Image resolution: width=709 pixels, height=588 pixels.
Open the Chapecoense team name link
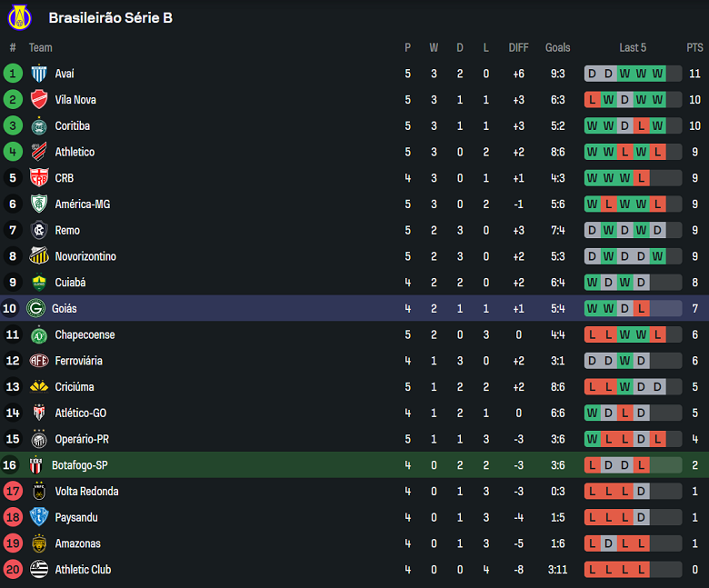tap(85, 335)
